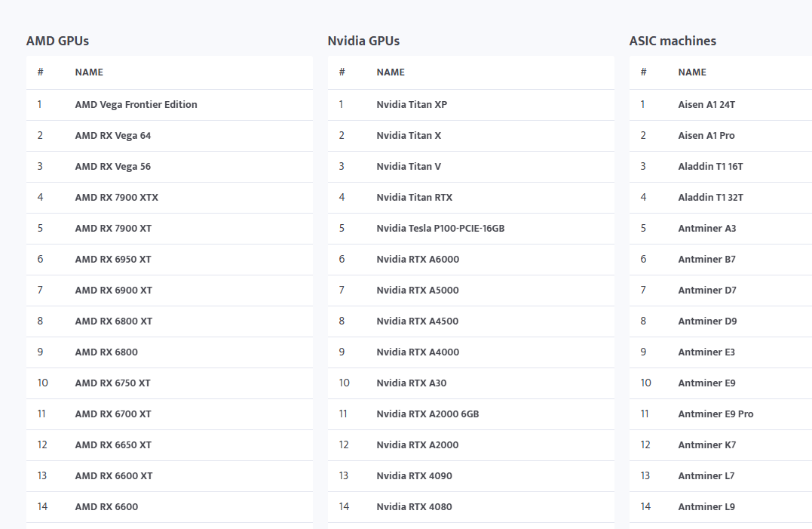812x529 pixels.
Task: Select Nvidia RTX A6000 entry
Action: 418,260
